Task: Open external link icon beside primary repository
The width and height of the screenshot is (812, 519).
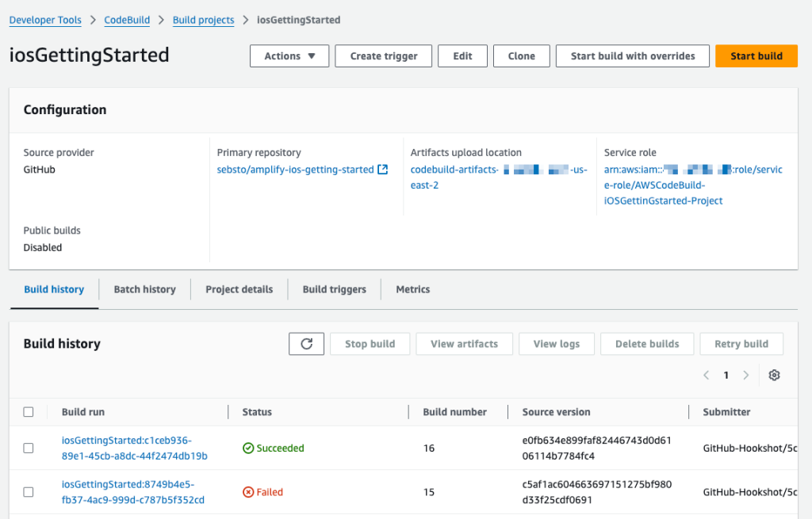Action: [x=383, y=170]
